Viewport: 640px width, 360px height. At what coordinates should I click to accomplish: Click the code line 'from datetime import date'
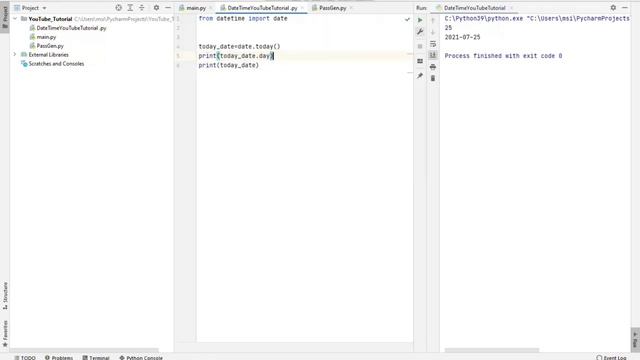coord(243,18)
